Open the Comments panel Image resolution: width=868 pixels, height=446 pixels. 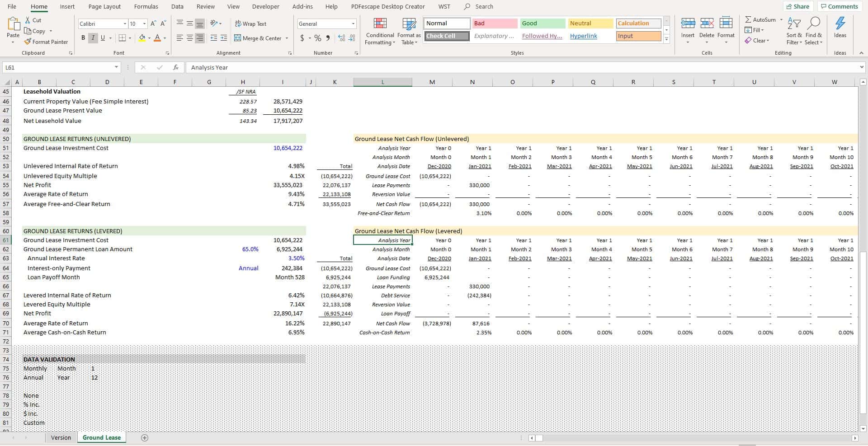[x=839, y=6]
